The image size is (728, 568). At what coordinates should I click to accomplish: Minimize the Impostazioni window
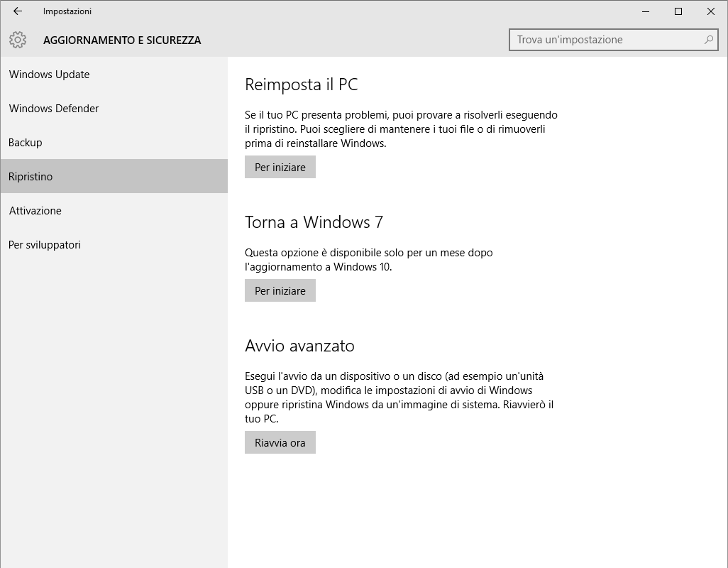[646, 11]
